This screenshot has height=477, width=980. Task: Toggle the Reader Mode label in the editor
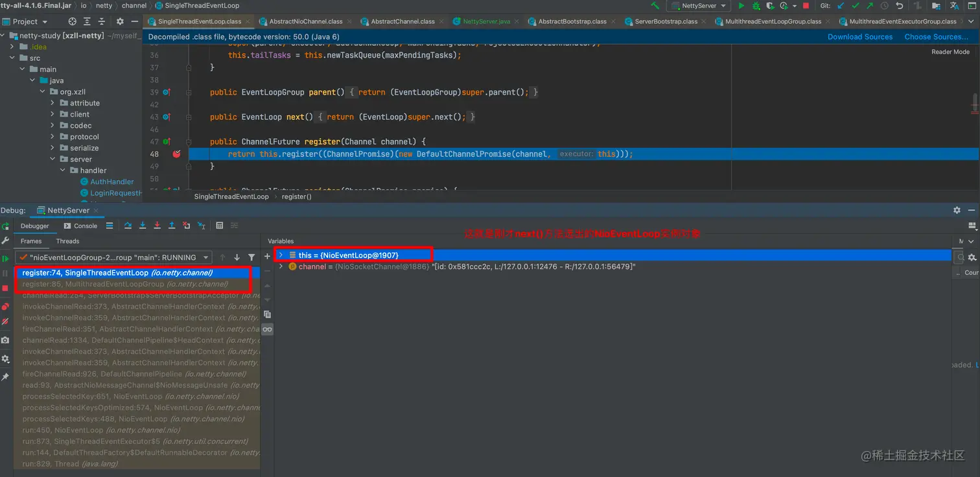point(950,52)
